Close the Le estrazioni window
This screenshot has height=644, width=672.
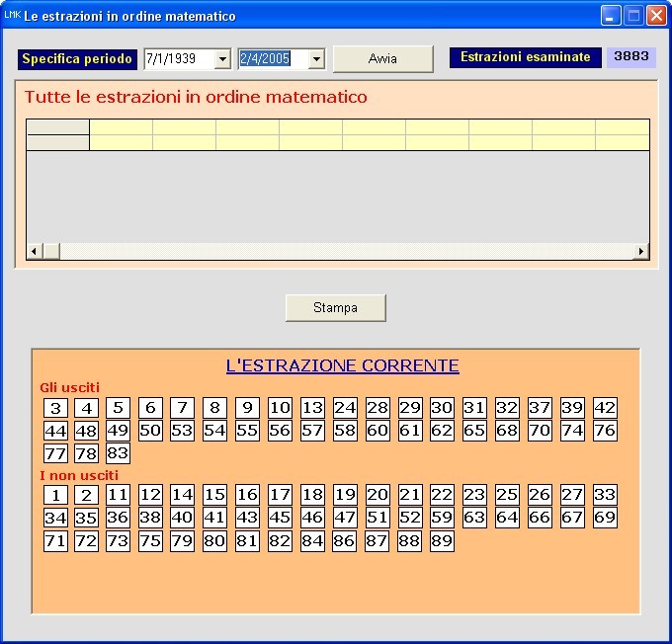click(656, 16)
